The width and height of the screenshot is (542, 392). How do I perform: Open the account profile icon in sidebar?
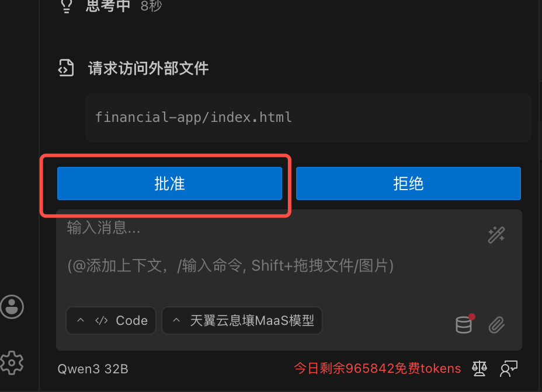tap(12, 307)
